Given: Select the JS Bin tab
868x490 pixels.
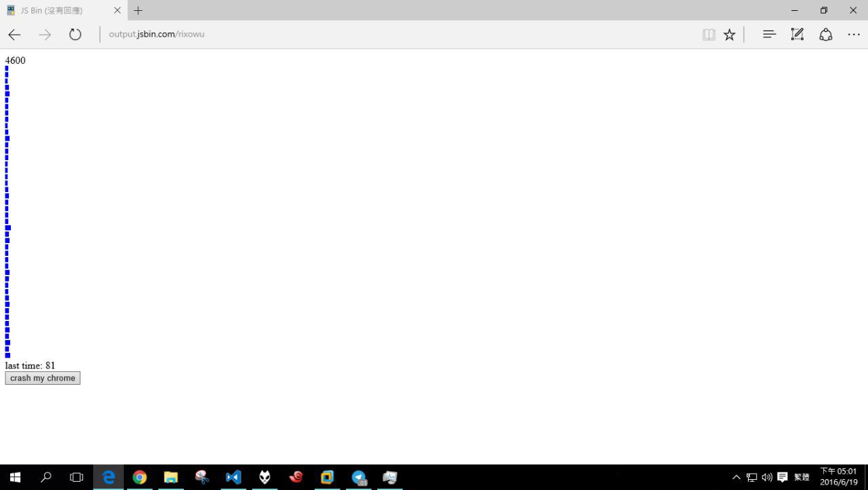Looking at the screenshot, I should pyautogui.click(x=63, y=10).
